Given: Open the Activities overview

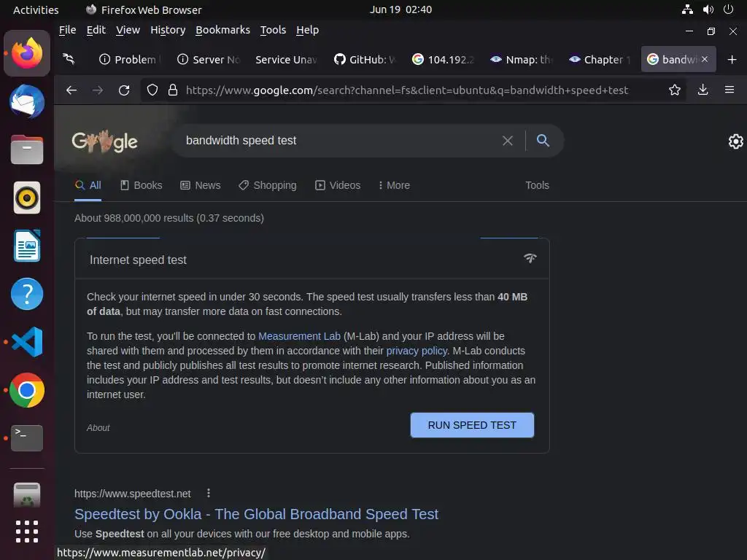Looking at the screenshot, I should click(x=36, y=9).
